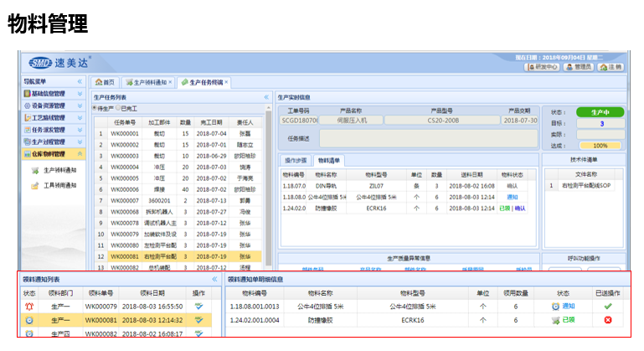Click the red X icon in 已送操作 column
This screenshot has width=644, height=351.
point(607,320)
